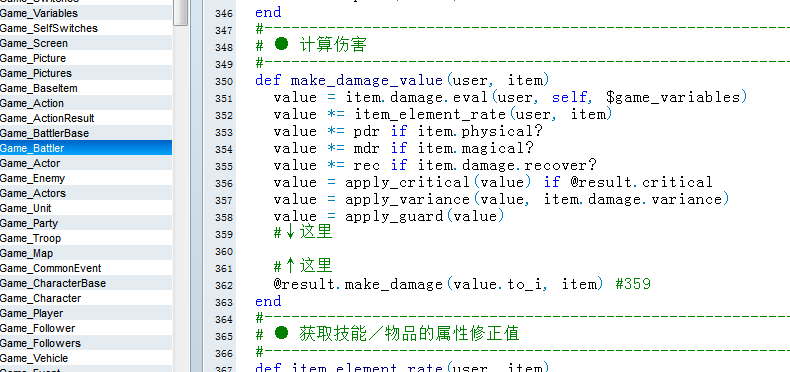Open Game_CharacterBase script
This screenshot has height=372, width=790.
click(x=86, y=283)
